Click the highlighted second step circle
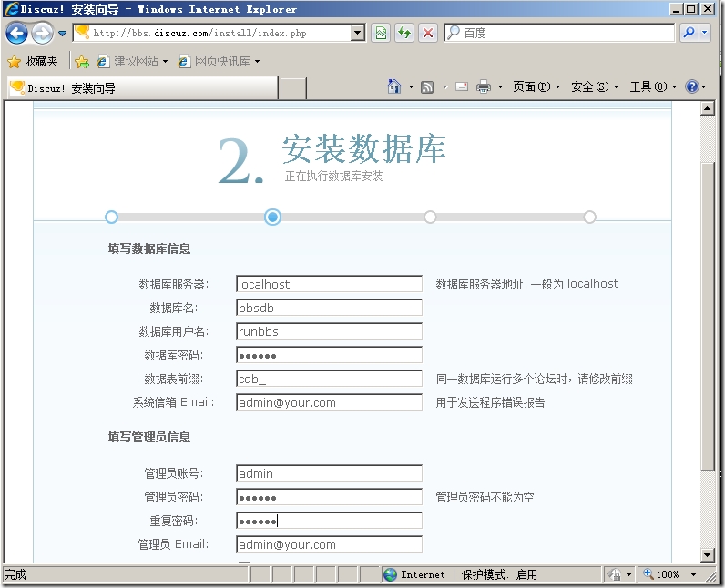725x588 pixels. pyautogui.click(x=273, y=218)
